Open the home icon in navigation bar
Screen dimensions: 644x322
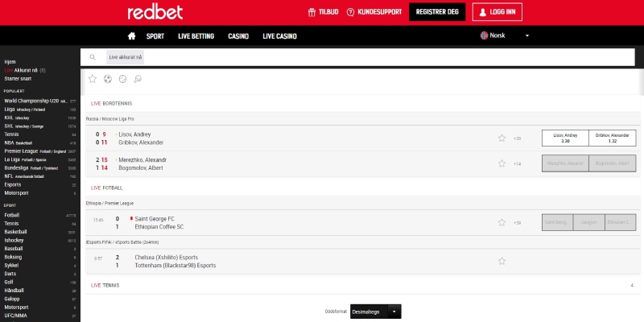coord(131,36)
